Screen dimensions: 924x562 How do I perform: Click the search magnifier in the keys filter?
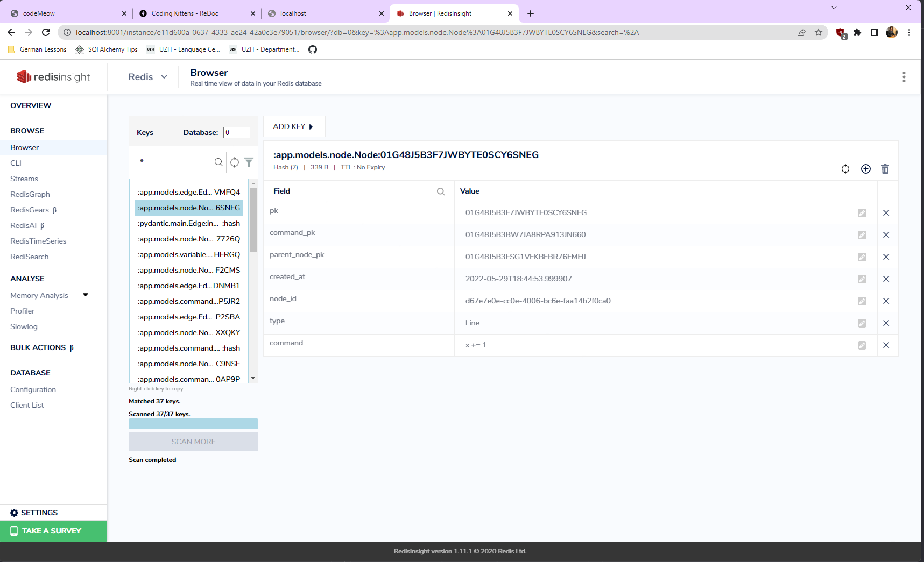(x=218, y=162)
